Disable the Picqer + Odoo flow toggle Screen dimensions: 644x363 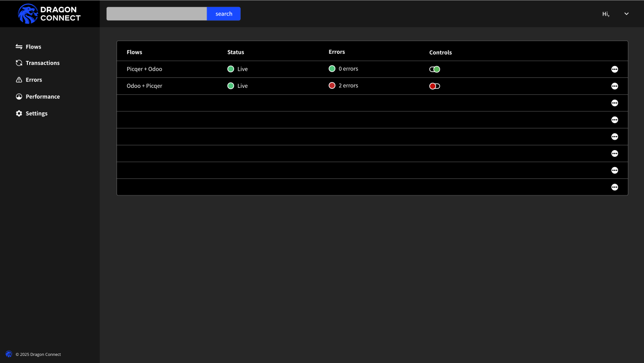[x=435, y=69]
